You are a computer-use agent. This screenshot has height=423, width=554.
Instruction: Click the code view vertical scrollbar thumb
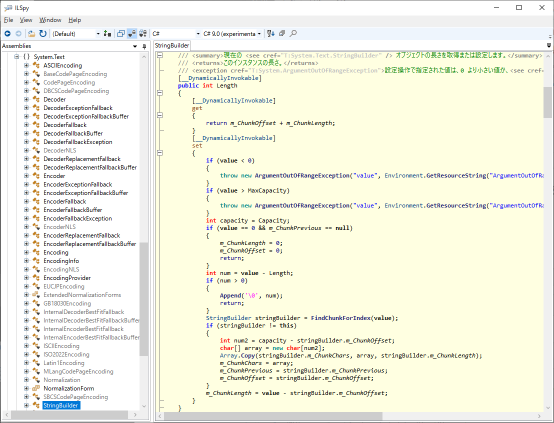click(x=547, y=102)
